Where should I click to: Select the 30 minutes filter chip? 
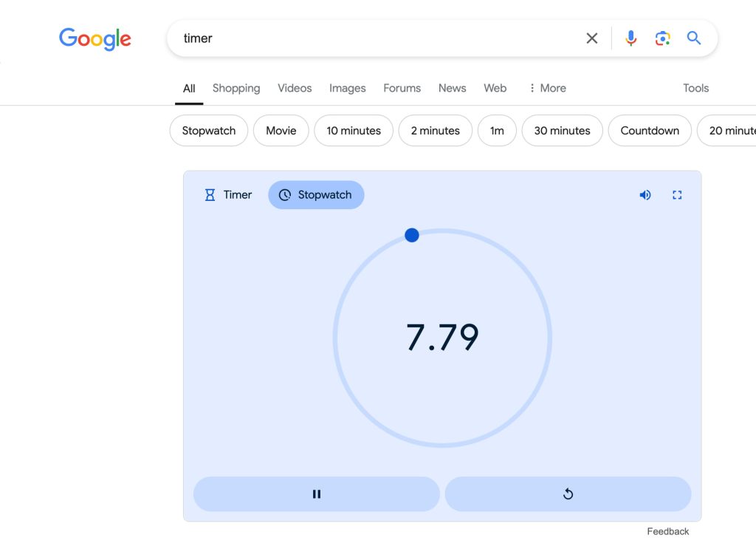[562, 130]
